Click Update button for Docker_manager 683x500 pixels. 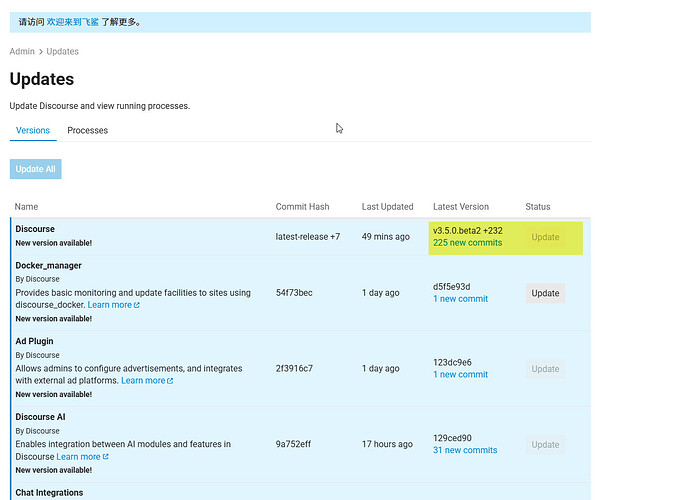[x=545, y=293]
